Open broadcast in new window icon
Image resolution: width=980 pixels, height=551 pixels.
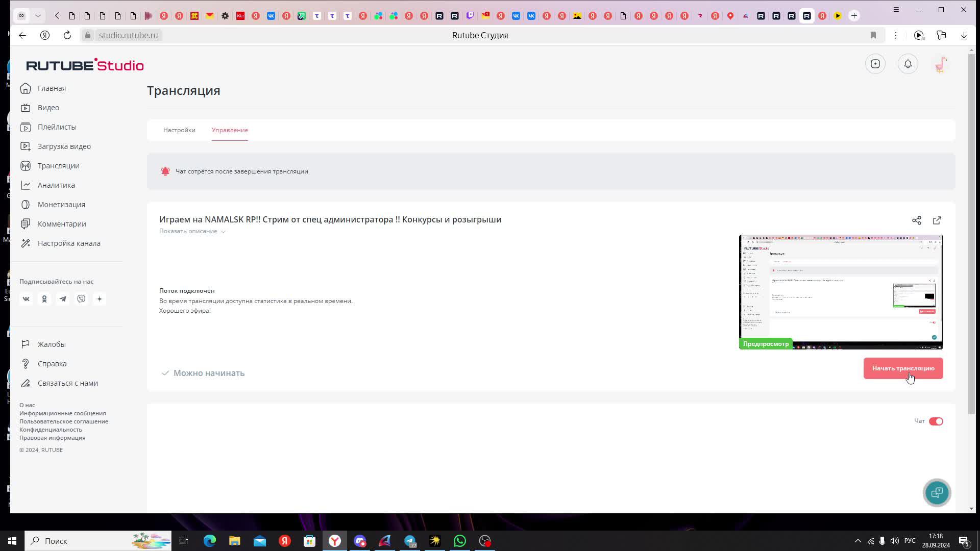pos(937,220)
